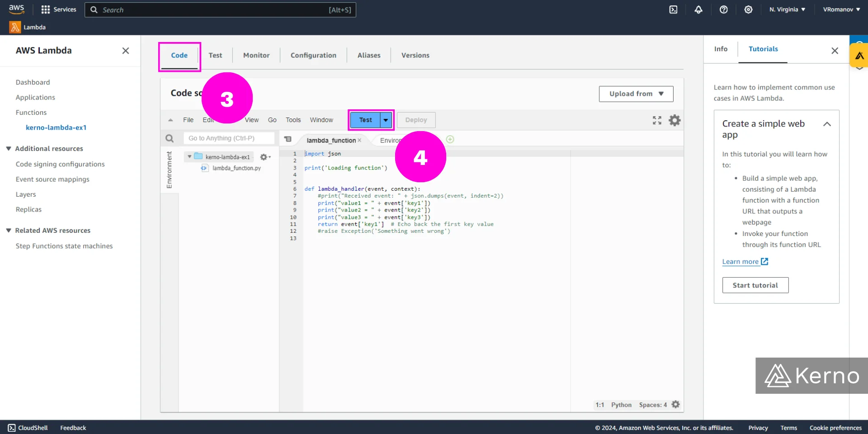Close the Tutorials help panel
The width and height of the screenshot is (868, 434).
click(835, 51)
